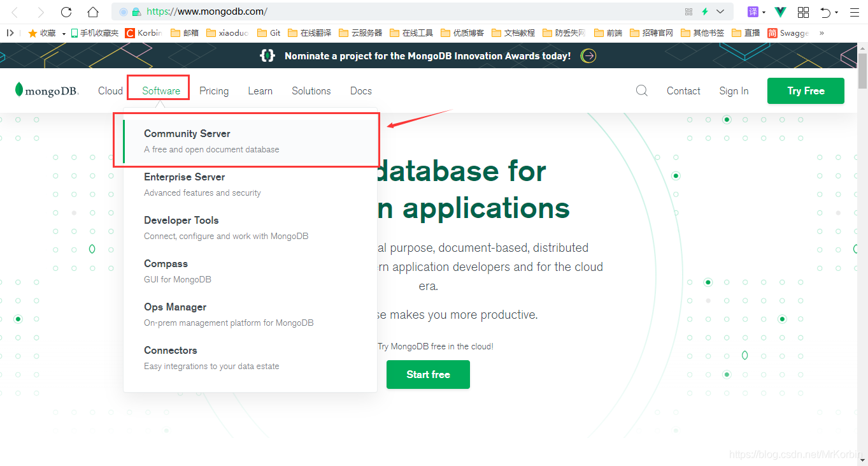Screen dimensions: 868x466
Task: Open the 在线翻译 bookmark folder
Action: (309, 33)
